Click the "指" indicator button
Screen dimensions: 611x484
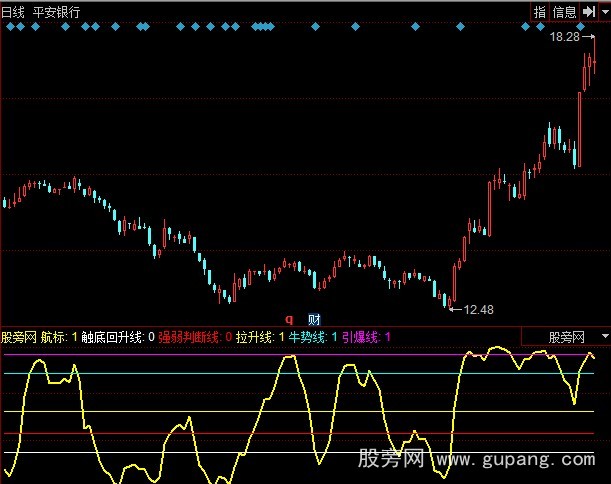coord(540,12)
